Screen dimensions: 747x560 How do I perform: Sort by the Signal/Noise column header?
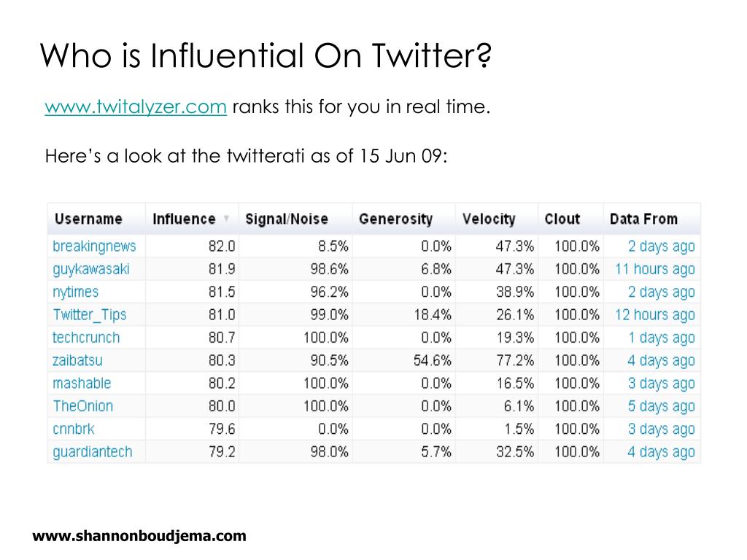[x=287, y=219]
